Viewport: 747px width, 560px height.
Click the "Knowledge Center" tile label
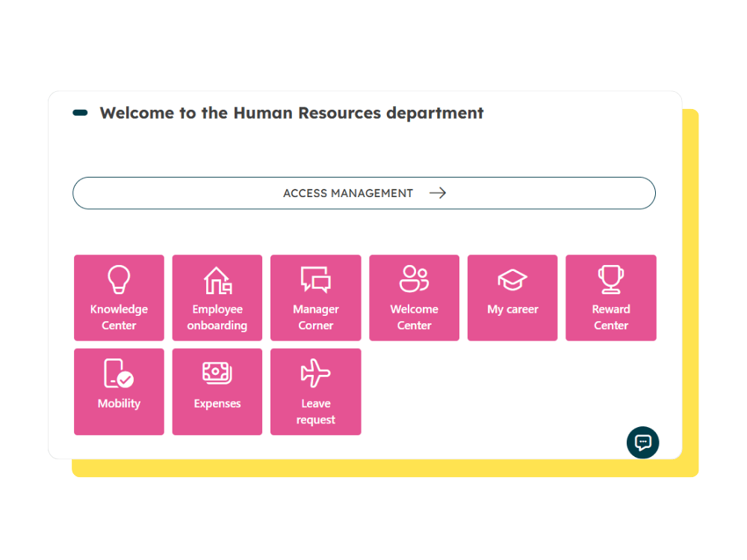(119, 317)
